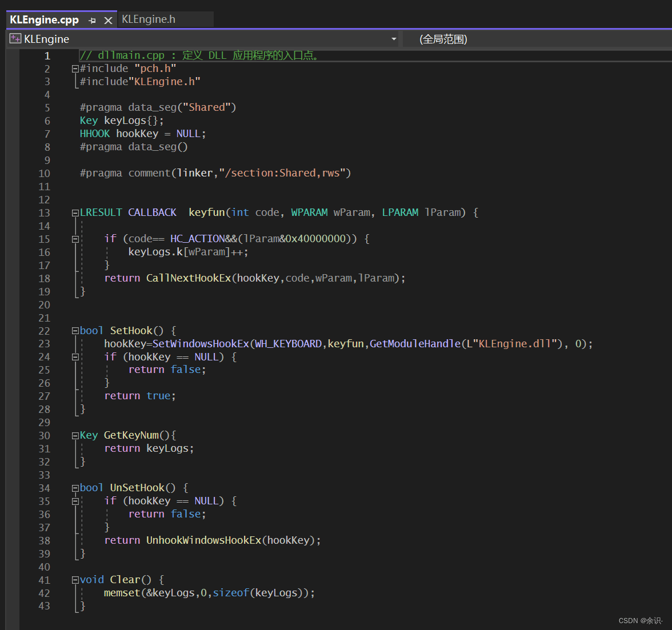Screen dimensions: 672x630
Task: Click SetWindowsHookEx on line 23
Action: click(201, 344)
